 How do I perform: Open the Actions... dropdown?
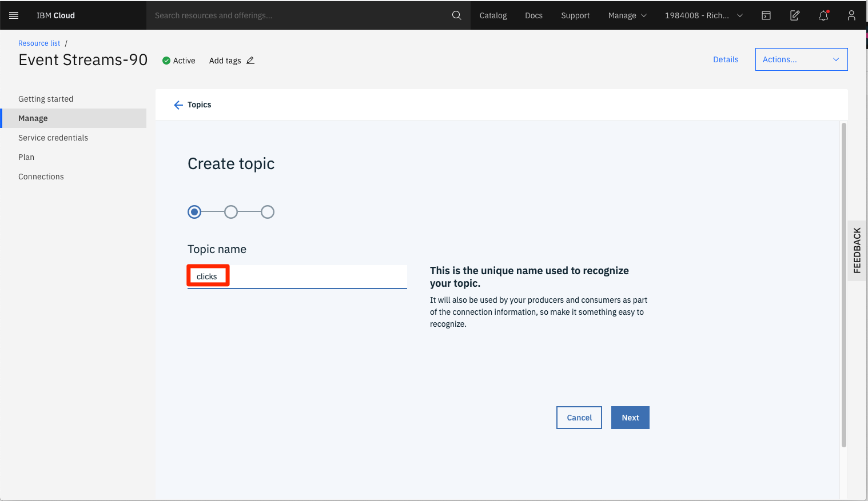801,59
